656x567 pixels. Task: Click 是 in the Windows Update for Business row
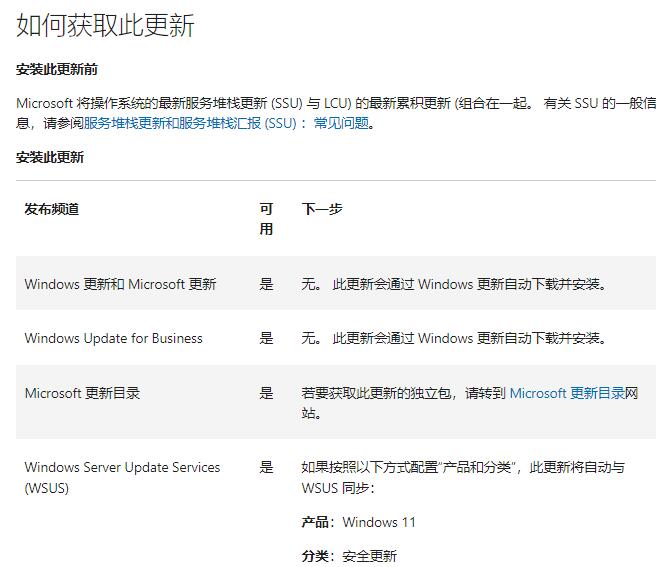266,338
